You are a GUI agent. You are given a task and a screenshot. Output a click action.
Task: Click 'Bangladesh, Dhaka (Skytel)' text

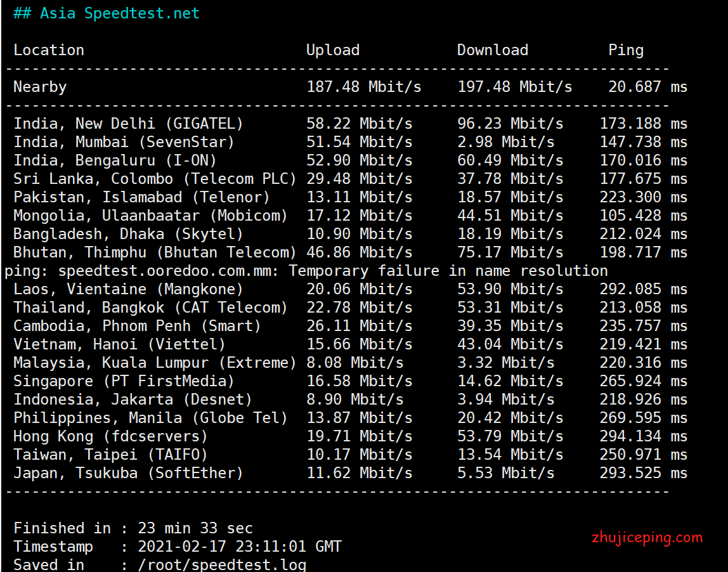click(x=128, y=234)
